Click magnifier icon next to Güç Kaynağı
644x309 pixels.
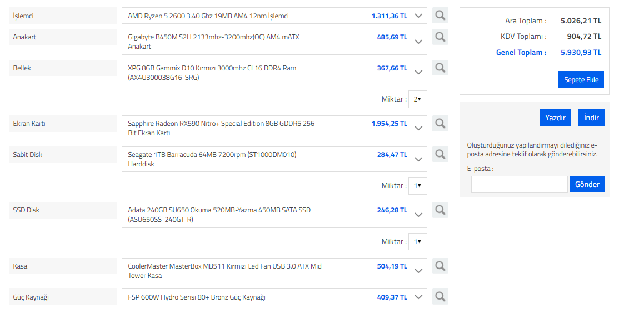(440, 296)
